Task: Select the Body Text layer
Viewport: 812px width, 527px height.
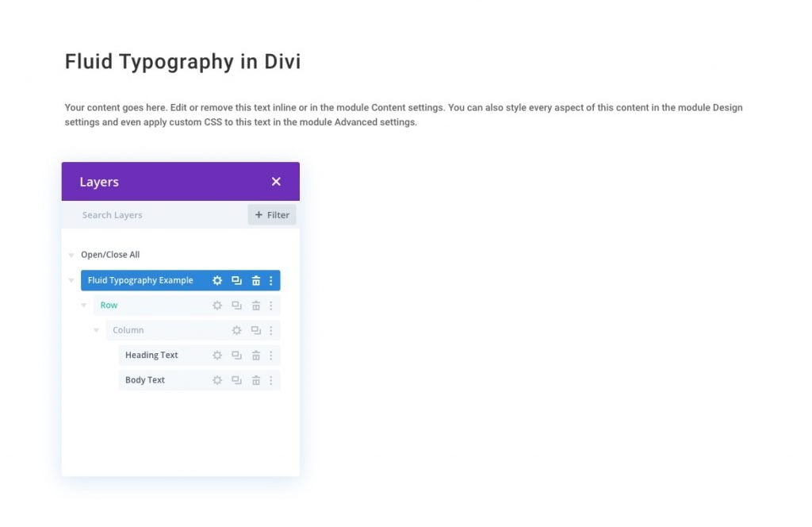Action: point(145,380)
